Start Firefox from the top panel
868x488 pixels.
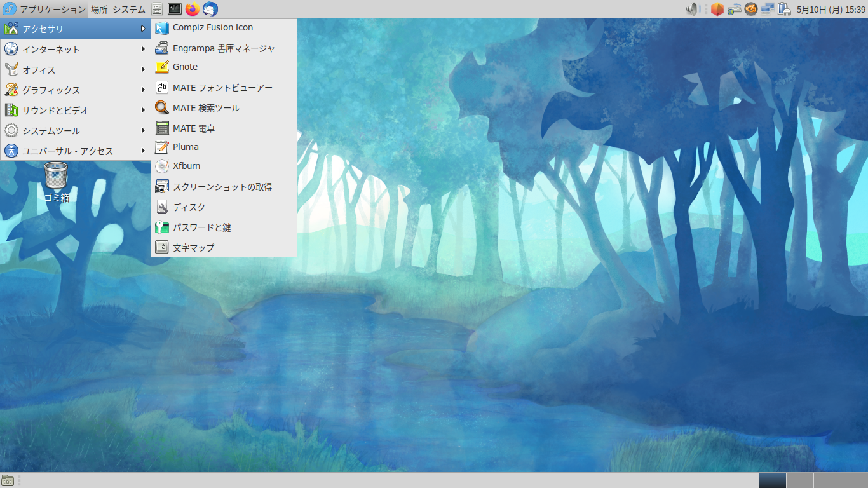click(x=192, y=9)
